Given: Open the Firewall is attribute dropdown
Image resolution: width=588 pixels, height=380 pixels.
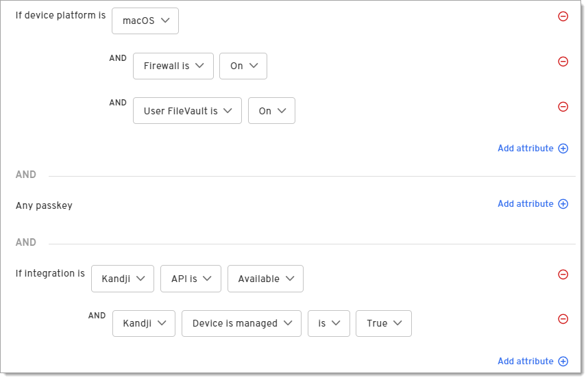Looking at the screenshot, I should click(x=173, y=66).
